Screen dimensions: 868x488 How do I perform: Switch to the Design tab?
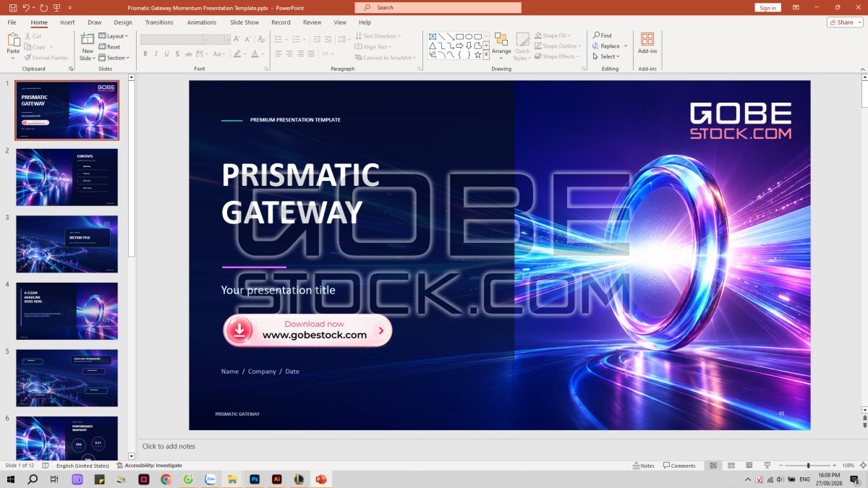[123, 22]
